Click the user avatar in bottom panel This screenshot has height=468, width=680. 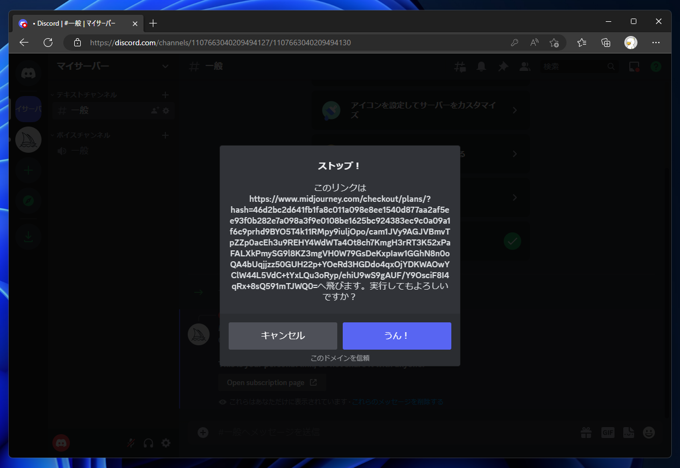[x=61, y=443]
